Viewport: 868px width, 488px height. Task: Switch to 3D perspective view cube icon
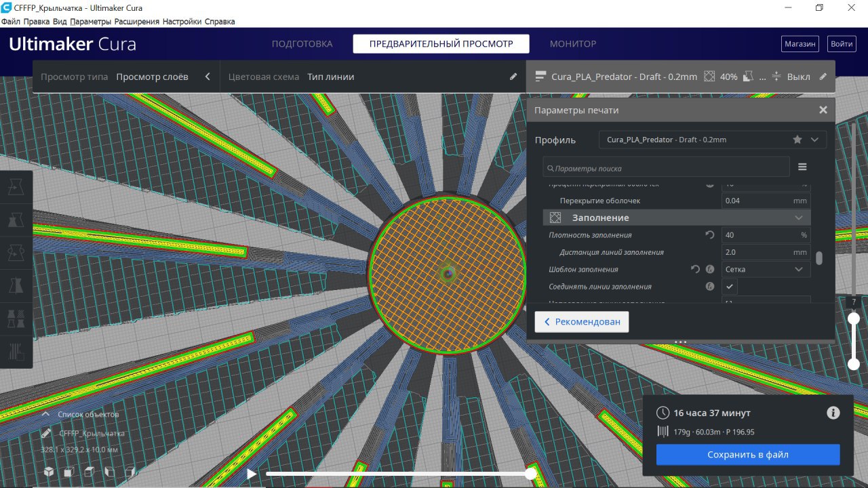(49, 472)
